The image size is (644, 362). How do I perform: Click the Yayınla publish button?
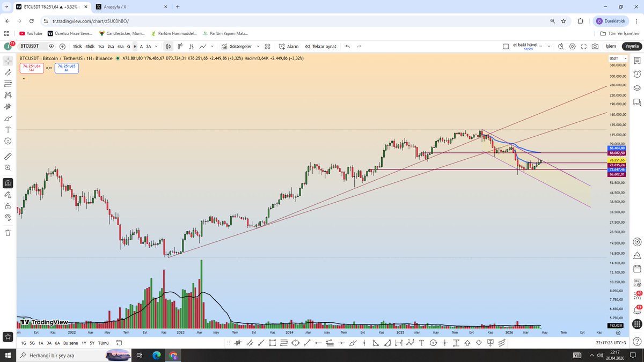tap(632, 47)
